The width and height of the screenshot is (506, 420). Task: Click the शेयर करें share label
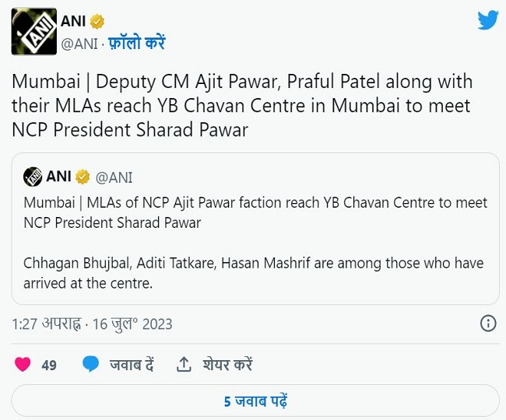pyautogui.click(x=227, y=364)
